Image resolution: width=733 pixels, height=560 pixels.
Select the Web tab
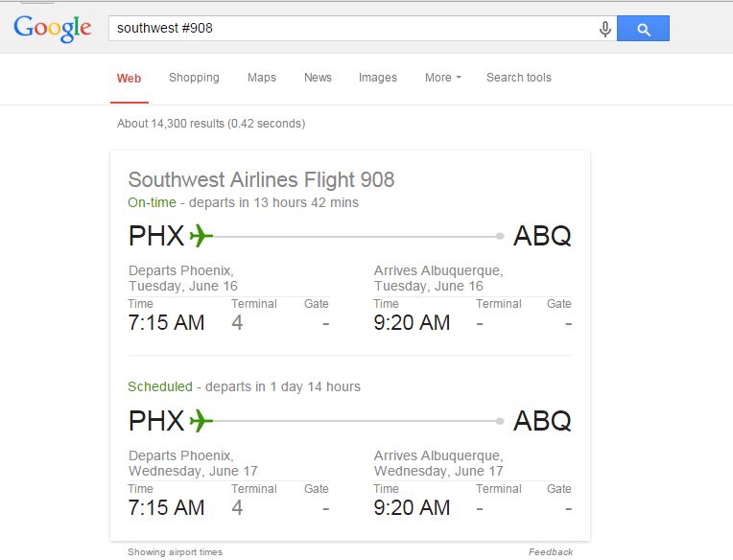(129, 78)
